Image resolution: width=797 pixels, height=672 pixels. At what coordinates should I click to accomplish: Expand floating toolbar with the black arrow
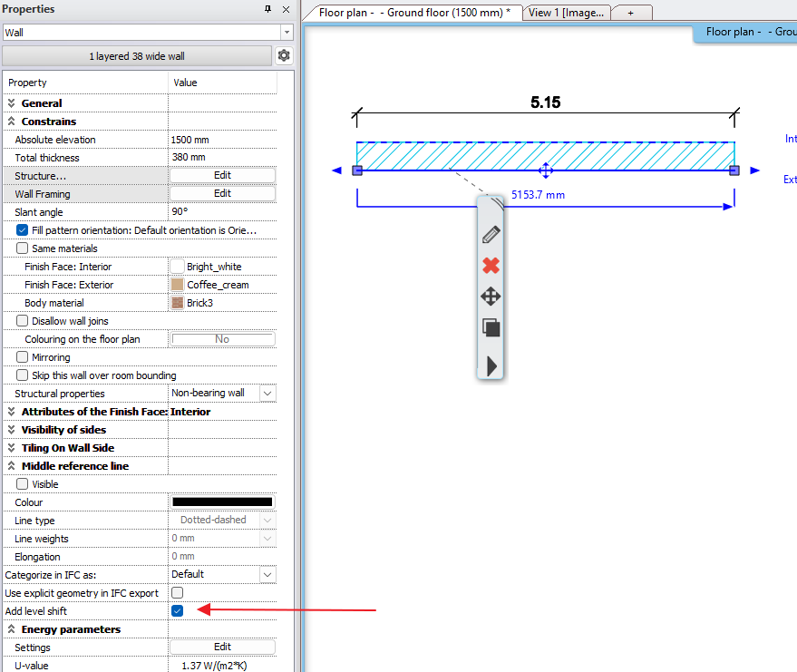pos(491,365)
